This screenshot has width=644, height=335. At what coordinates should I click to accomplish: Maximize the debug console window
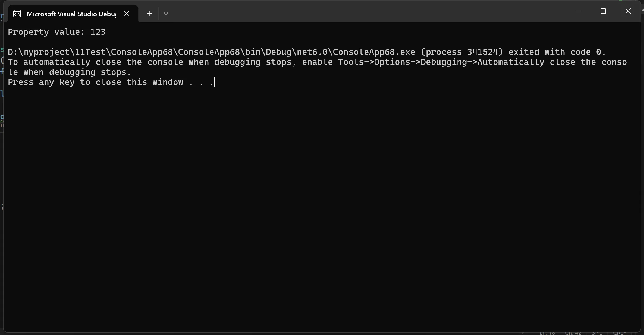point(603,11)
